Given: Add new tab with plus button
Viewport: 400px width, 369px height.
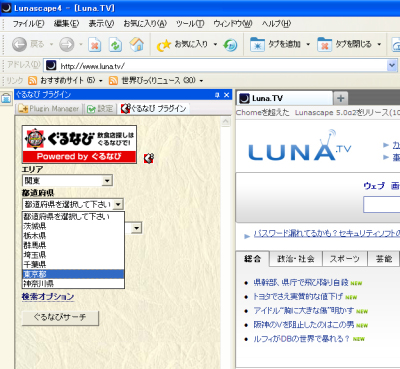Looking at the screenshot, I should pos(340,98).
